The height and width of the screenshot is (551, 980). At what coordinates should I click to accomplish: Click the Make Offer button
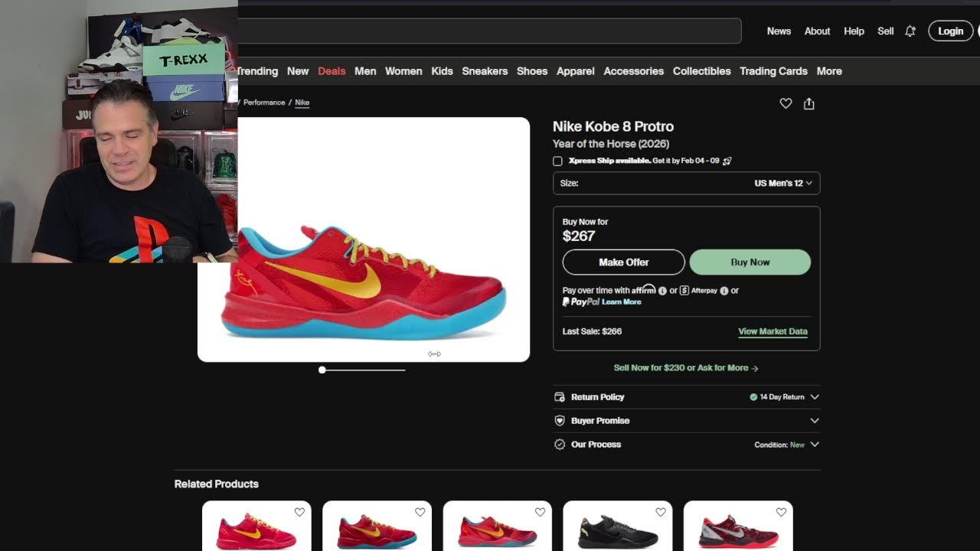point(624,262)
